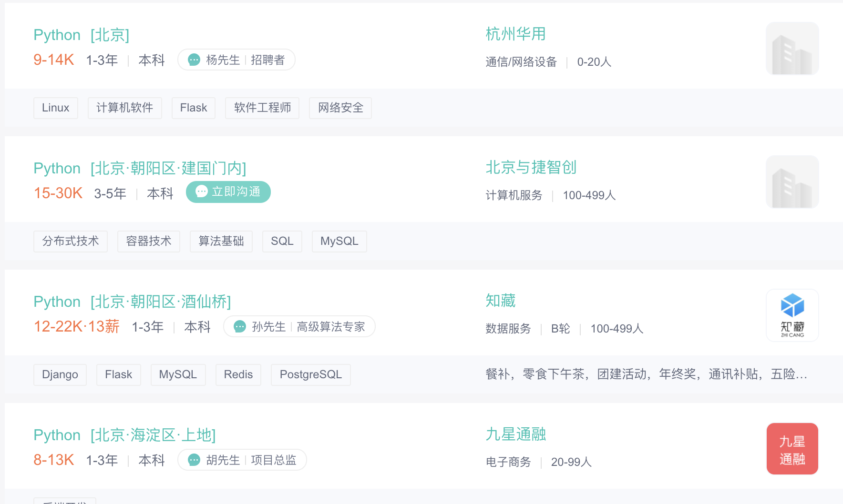
Task: Select the Linux tag
Action: click(x=56, y=108)
